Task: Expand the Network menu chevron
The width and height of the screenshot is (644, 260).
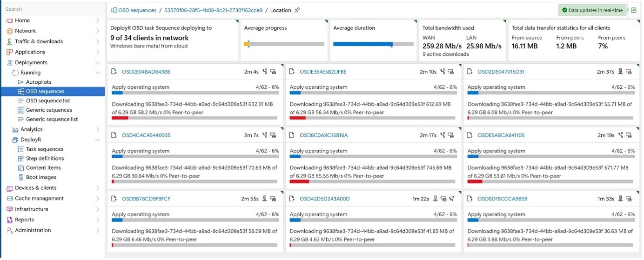Action: tap(97, 31)
